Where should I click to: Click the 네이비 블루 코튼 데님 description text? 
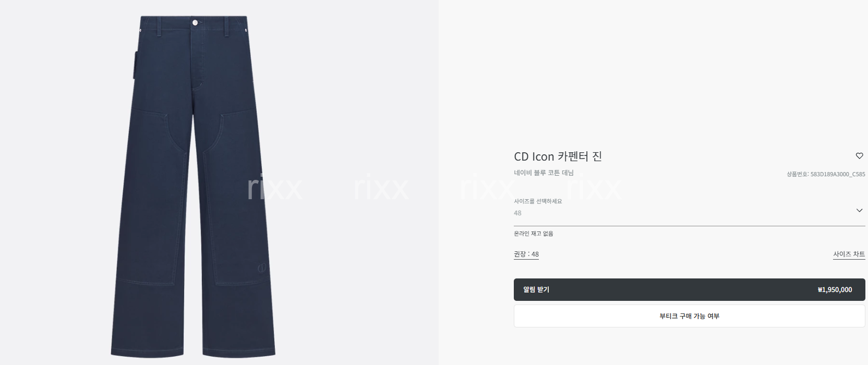click(544, 173)
